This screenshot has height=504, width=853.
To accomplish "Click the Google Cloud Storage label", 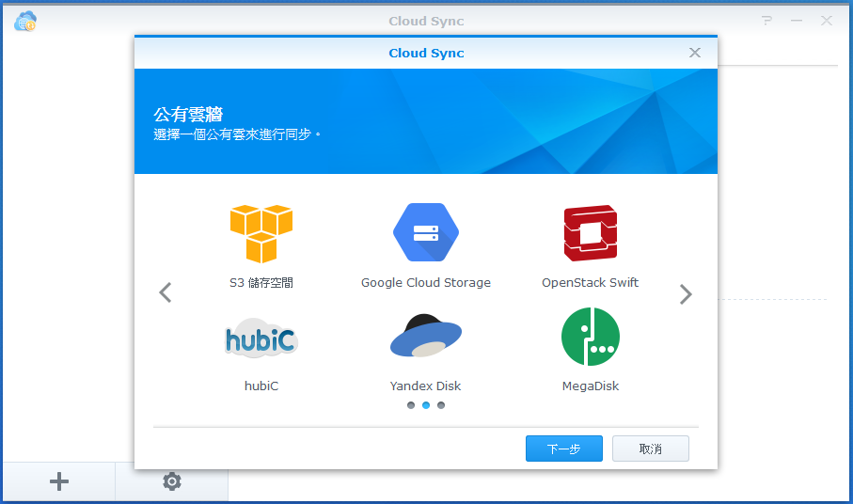I will [426, 283].
